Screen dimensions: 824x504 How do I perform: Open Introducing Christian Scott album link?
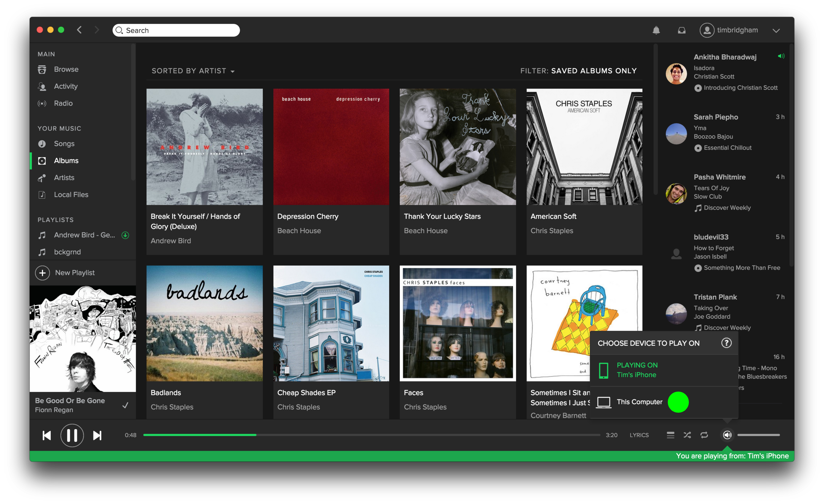point(740,88)
